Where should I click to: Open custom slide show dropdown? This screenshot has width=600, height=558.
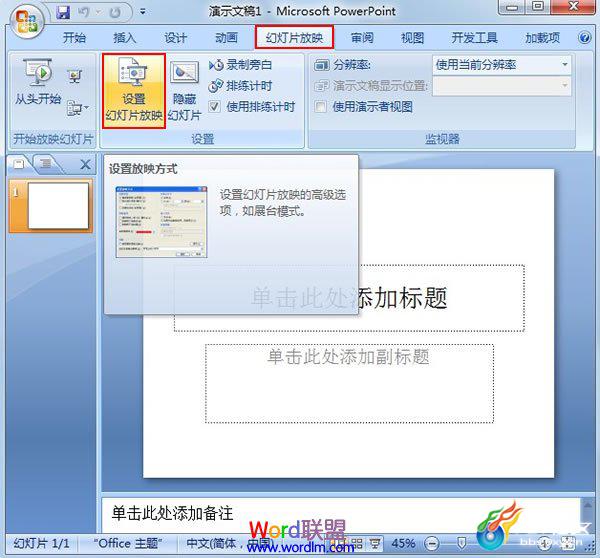click(78, 108)
